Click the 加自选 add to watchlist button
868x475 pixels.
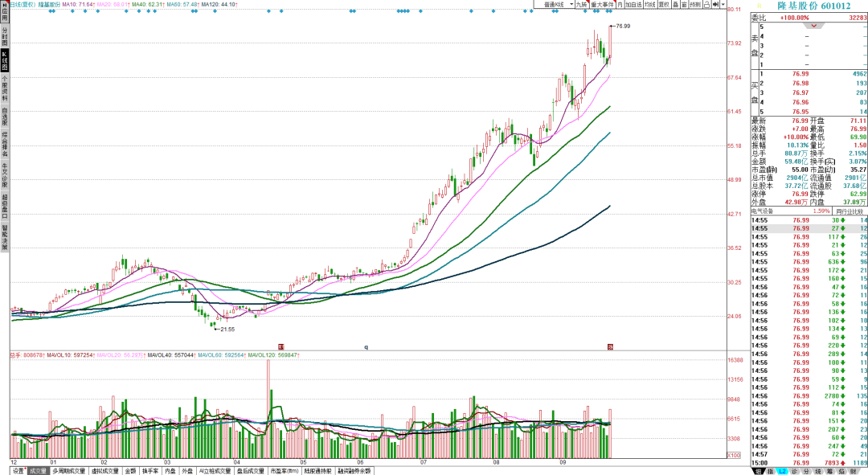pyautogui.click(x=634, y=5)
